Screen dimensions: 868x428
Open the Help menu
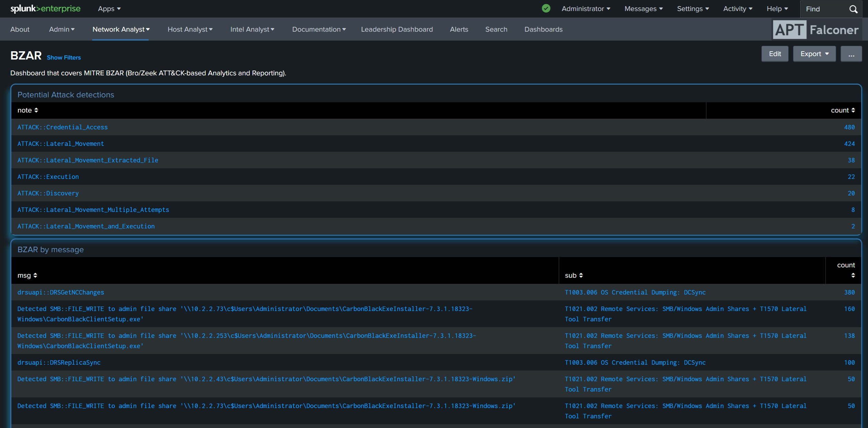click(x=777, y=9)
